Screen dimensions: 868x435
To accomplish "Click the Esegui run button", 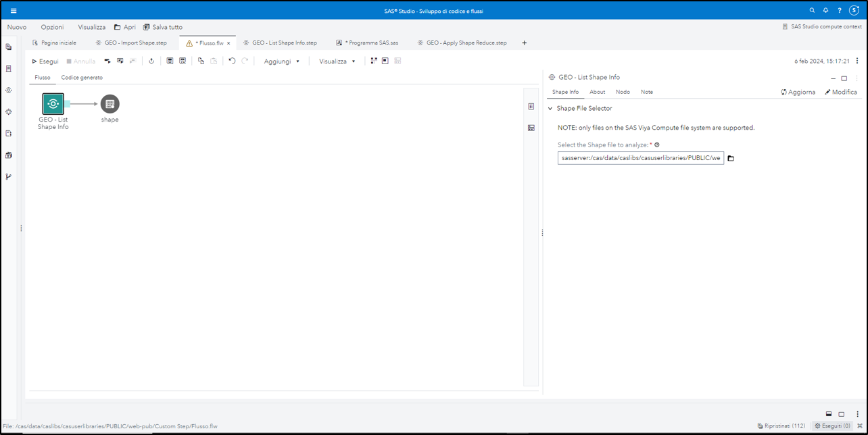I will tap(45, 61).
